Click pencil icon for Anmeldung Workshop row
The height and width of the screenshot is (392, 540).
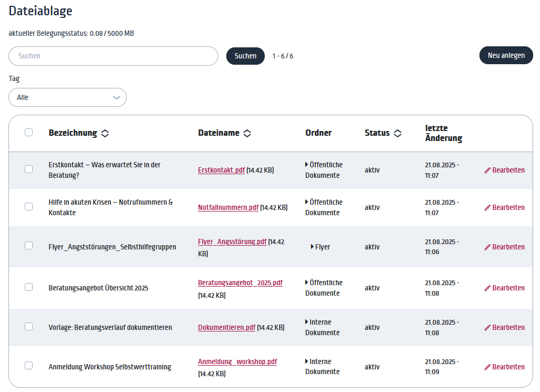pyautogui.click(x=487, y=367)
